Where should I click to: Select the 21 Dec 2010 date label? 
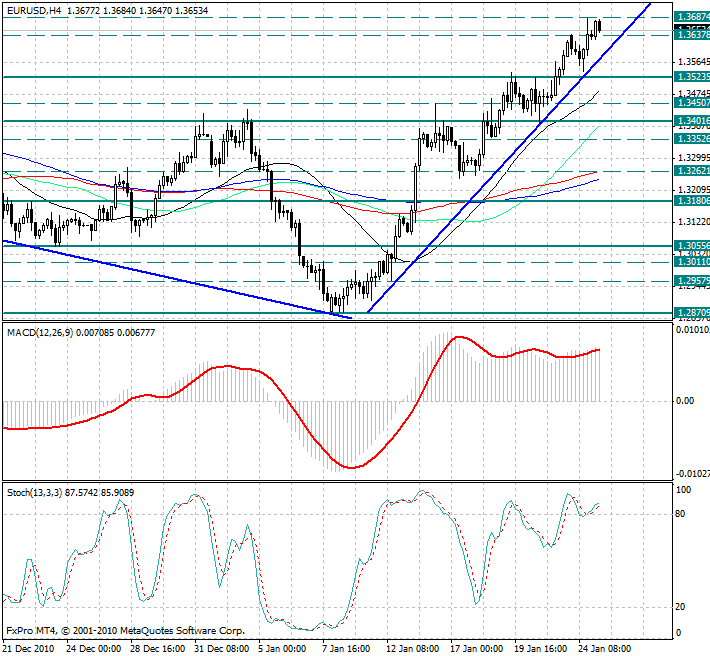(29, 649)
